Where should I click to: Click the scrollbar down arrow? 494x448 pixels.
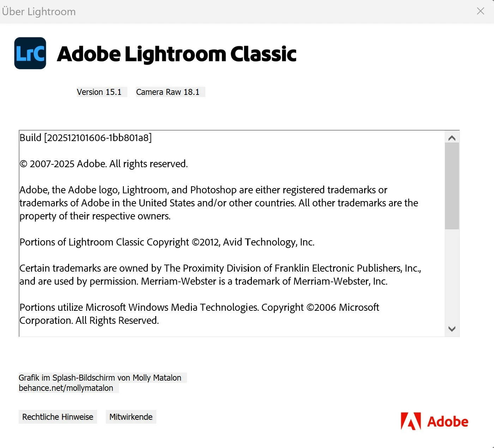click(452, 329)
